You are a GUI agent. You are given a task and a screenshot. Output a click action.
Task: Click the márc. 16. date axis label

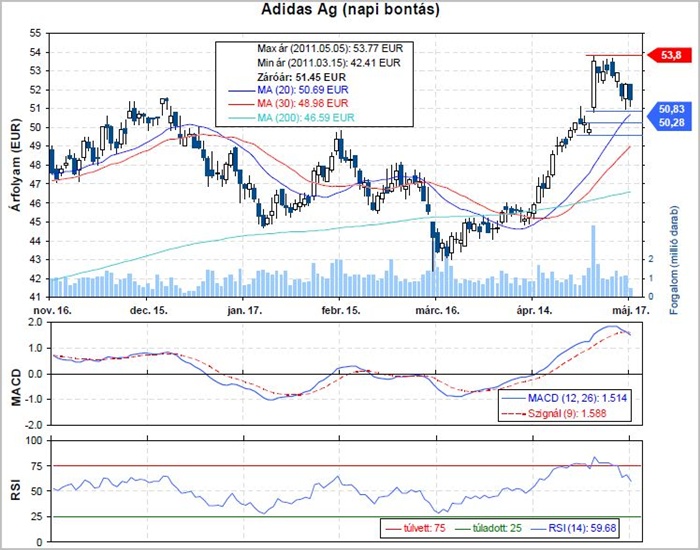coord(437,310)
